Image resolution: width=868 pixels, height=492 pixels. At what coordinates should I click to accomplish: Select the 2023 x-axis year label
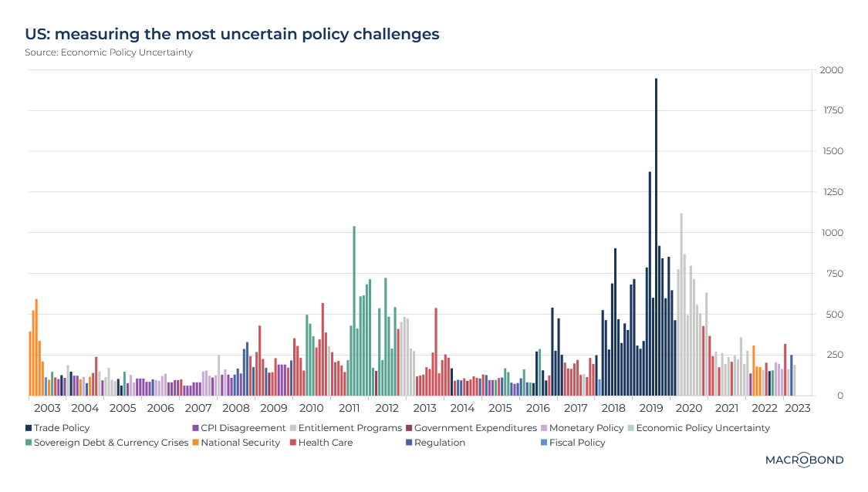pyautogui.click(x=798, y=409)
